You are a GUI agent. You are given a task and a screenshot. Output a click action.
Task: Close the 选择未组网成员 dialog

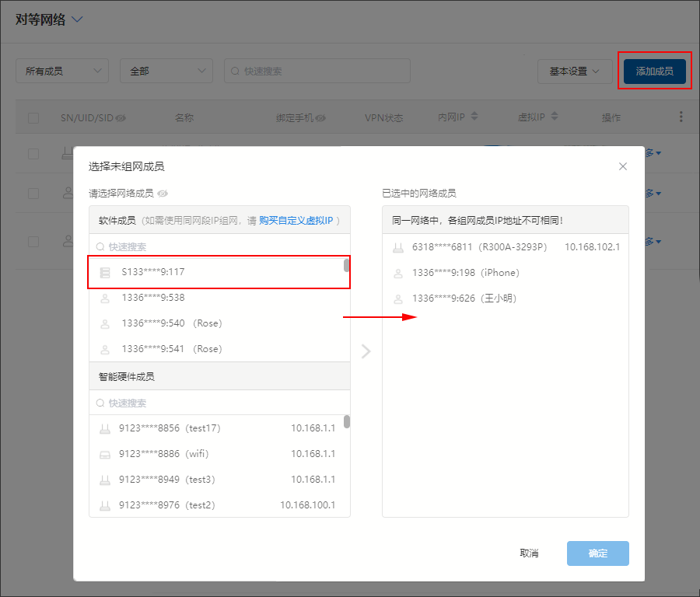pos(623,166)
